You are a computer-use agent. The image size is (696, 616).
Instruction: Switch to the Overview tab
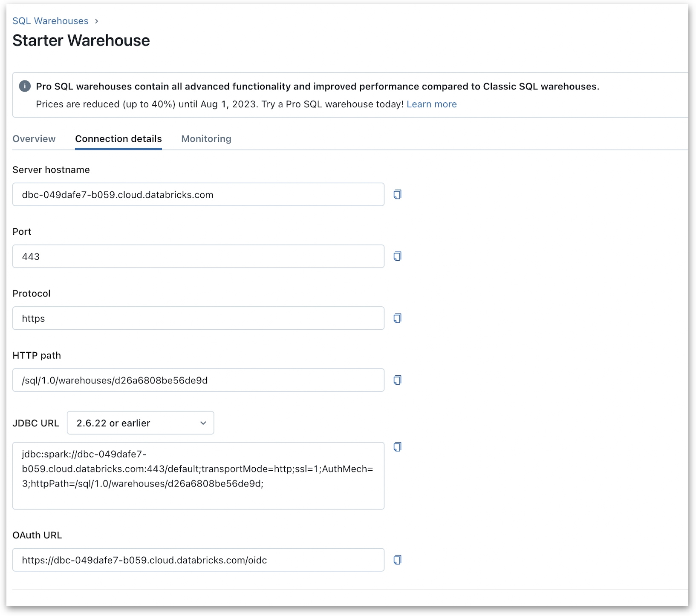coord(34,139)
